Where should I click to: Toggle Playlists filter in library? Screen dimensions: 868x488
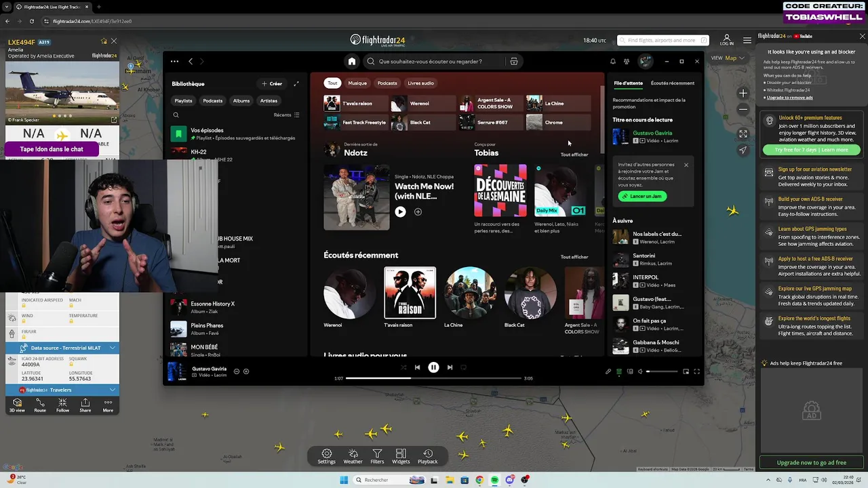coord(183,100)
